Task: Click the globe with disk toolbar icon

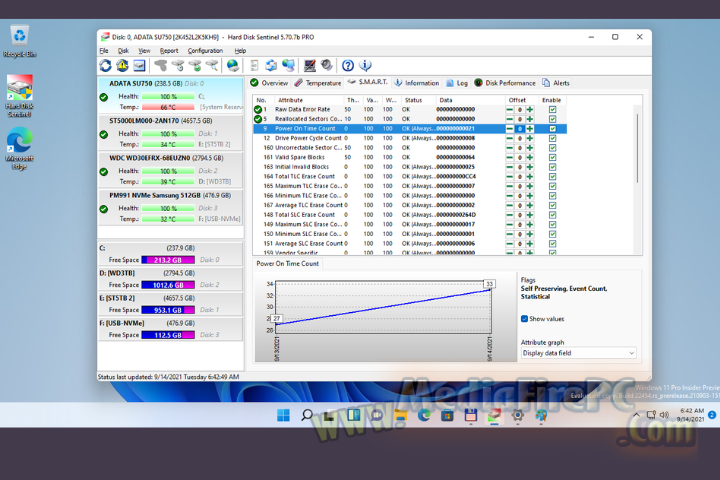Action: tap(233, 66)
